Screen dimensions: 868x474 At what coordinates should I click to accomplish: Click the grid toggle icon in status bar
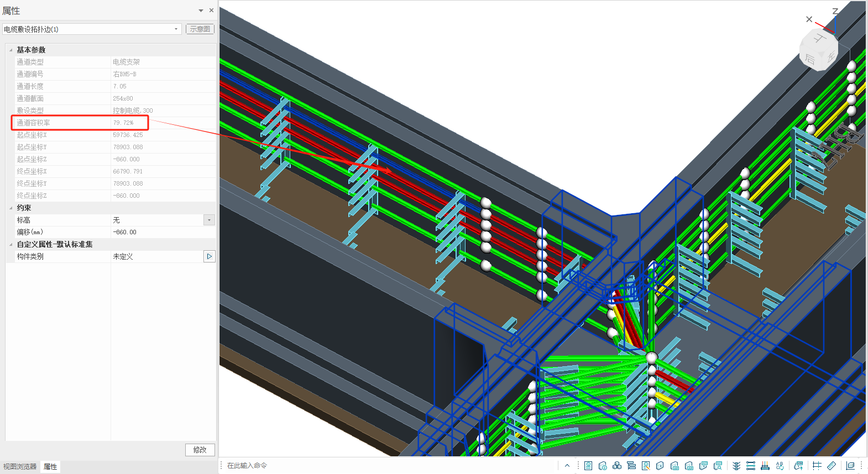tap(817, 466)
